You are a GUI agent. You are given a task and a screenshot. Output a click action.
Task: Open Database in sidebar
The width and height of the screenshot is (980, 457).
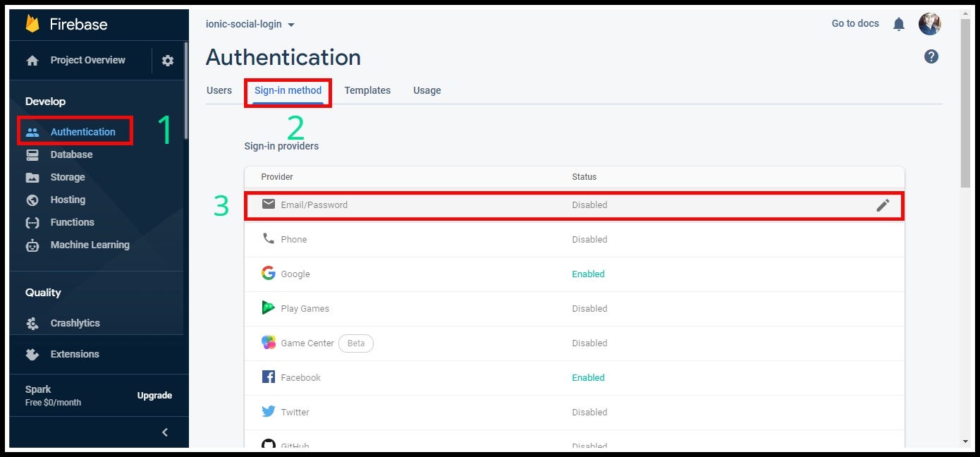(x=71, y=154)
